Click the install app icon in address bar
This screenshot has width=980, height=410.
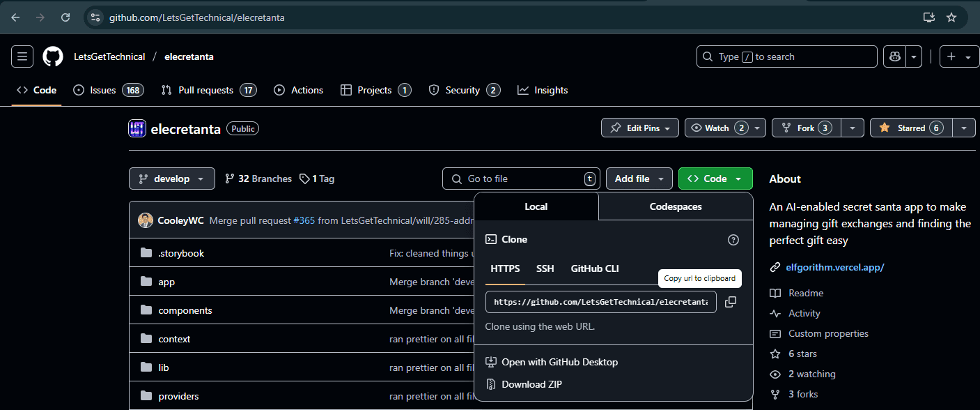pos(928,17)
